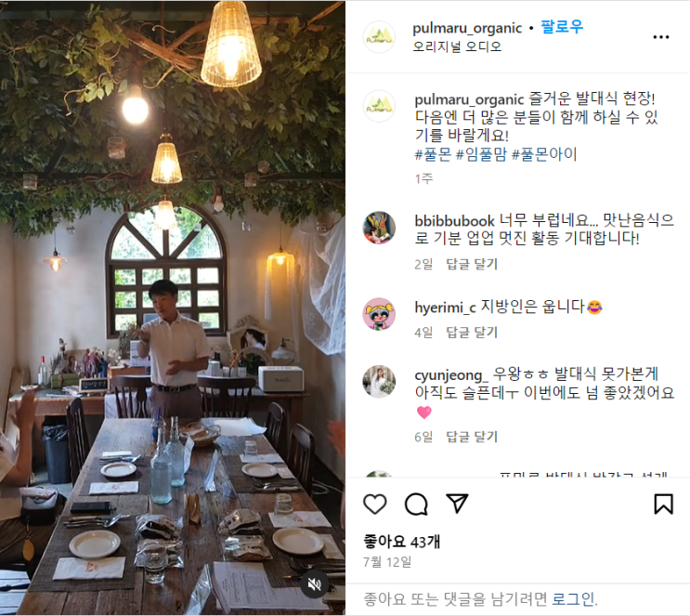Viewport: 690px width, 616px height.
Task: Save post with bookmark icon
Action: [x=664, y=505]
